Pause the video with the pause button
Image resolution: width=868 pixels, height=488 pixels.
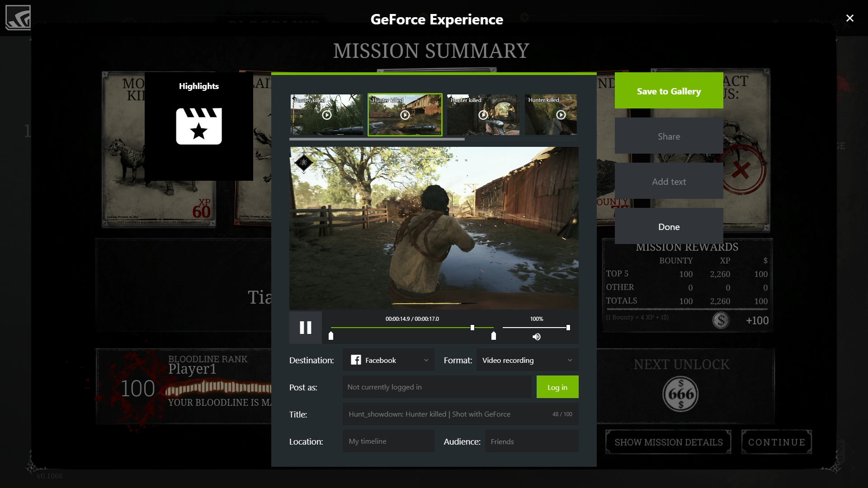pyautogui.click(x=306, y=328)
